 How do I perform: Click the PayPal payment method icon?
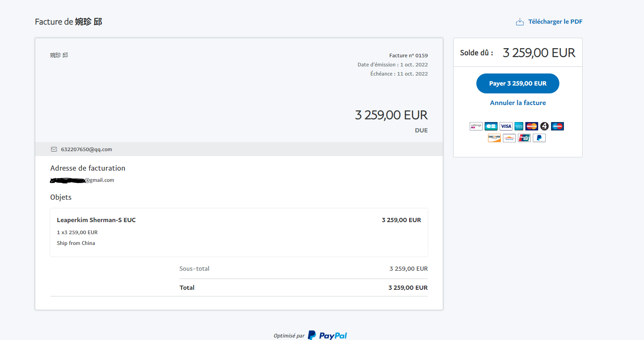click(539, 138)
